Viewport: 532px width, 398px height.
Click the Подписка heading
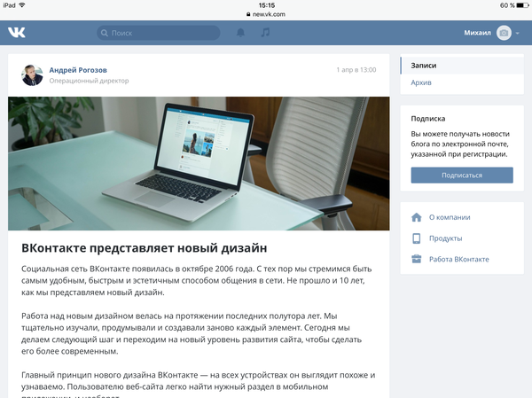[428, 119]
